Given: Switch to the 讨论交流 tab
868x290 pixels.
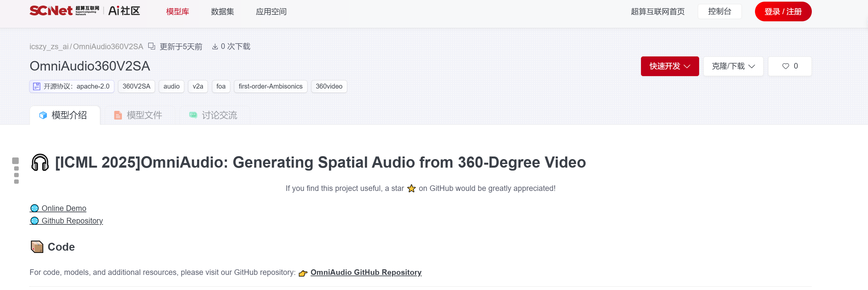Looking at the screenshot, I should coord(213,115).
